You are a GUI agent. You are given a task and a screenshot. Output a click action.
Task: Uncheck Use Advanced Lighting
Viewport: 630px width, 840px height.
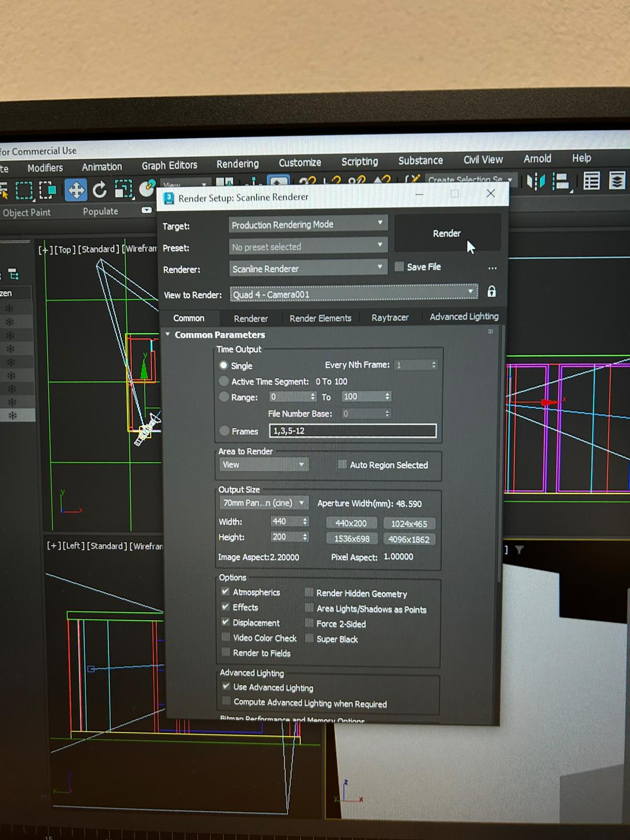click(x=226, y=686)
